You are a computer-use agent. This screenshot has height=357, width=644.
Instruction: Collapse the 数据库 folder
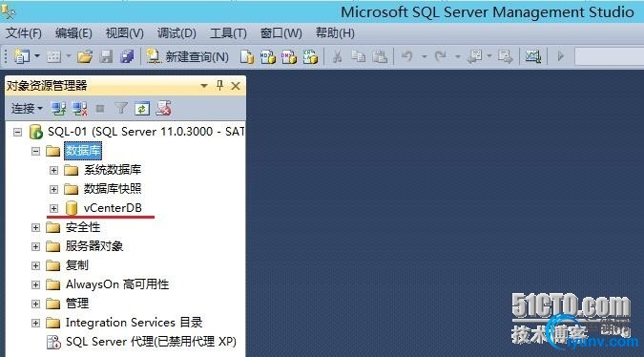35,151
